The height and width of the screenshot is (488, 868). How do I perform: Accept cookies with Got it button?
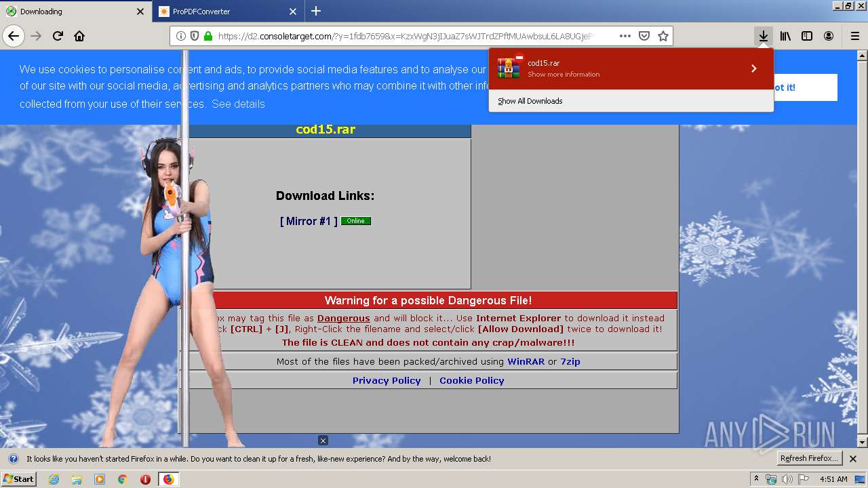click(805, 87)
